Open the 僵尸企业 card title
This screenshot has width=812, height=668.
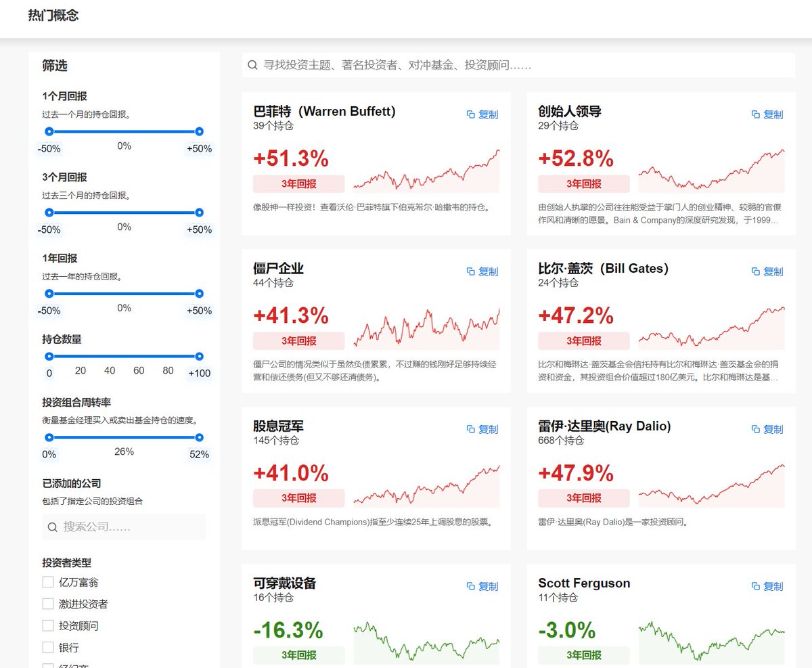coord(278,268)
